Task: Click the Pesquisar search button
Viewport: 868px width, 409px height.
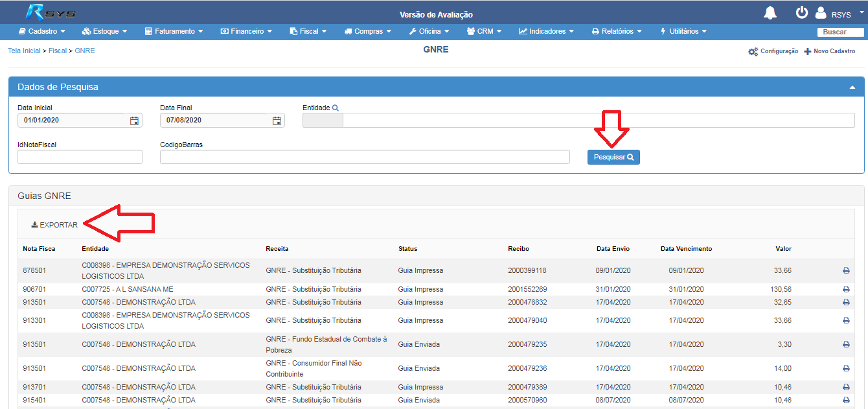Action: pos(613,157)
